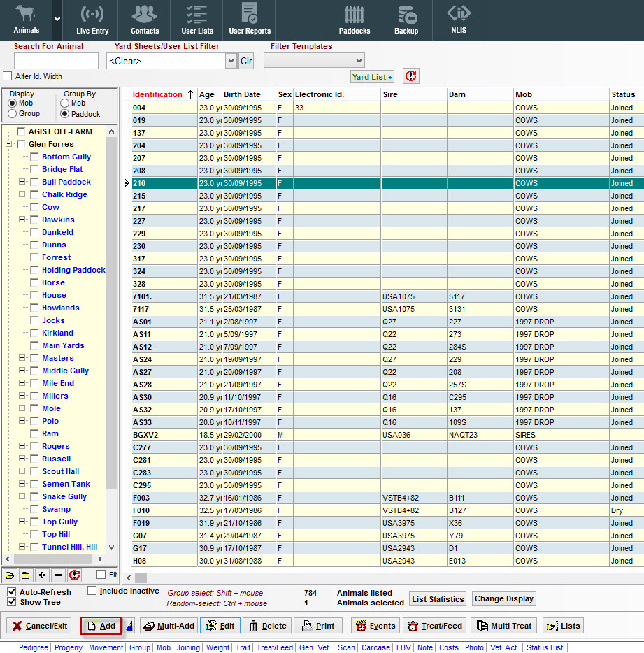Viewport: 644px width, 653px height.
Task: Switch to the Weight tab
Action: [x=217, y=647]
